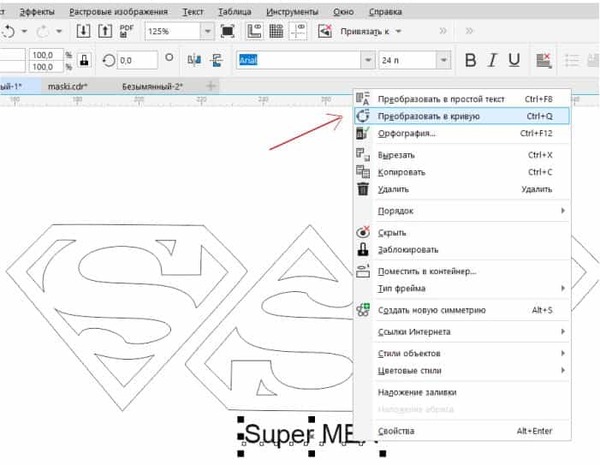Viewport: 600px width, 465px height.
Task: Click the Italic formatting button
Action: coord(493,60)
